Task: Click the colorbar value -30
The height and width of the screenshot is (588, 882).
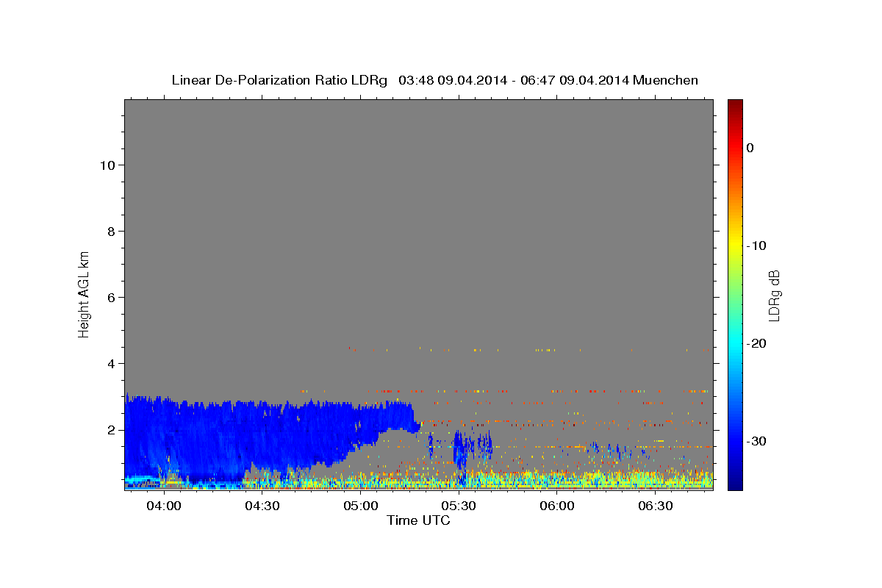Action: click(756, 441)
